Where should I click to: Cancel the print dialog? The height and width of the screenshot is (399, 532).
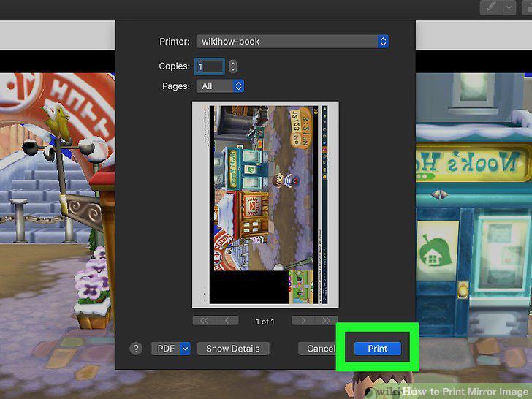coord(317,349)
